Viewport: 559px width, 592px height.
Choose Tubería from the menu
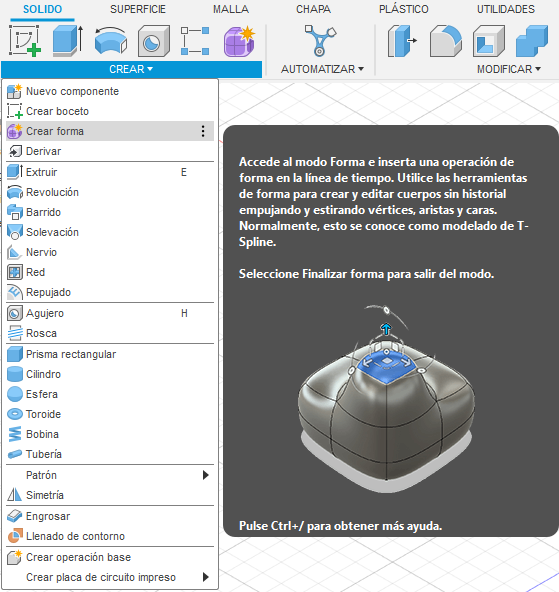pos(110,454)
